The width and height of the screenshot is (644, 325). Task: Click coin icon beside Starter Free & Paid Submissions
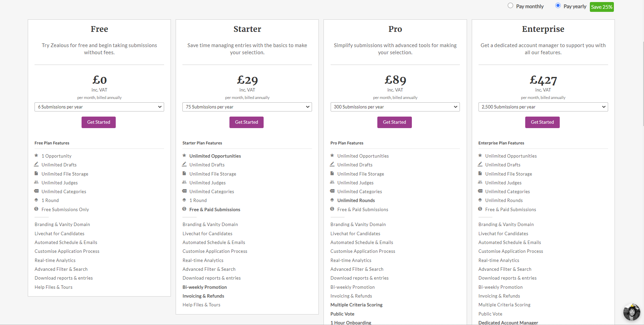pyautogui.click(x=184, y=209)
